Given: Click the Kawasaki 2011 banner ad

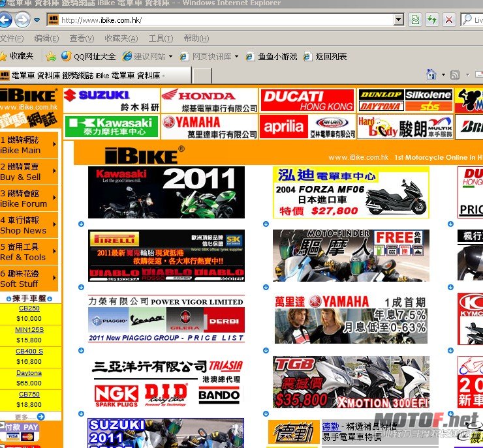Looking at the screenshot, I should click(166, 192).
